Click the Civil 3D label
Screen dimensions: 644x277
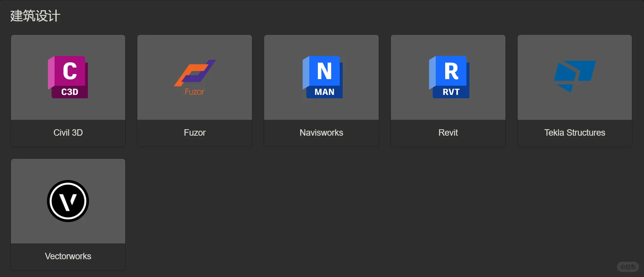pyautogui.click(x=68, y=133)
